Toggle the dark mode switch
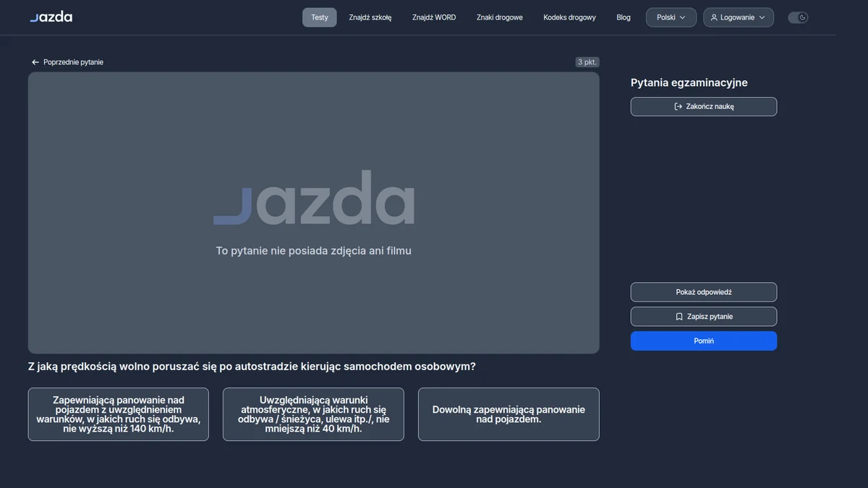868x488 pixels. [798, 17]
